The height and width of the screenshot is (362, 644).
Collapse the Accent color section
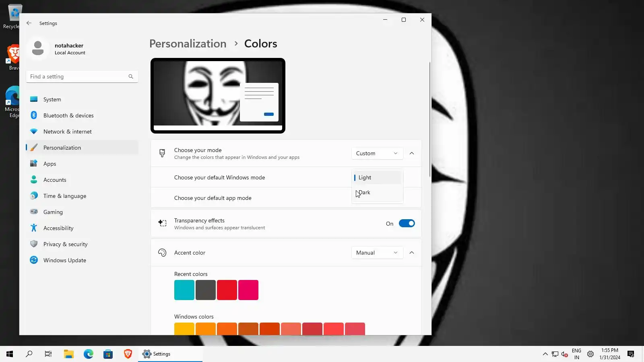pos(412,253)
